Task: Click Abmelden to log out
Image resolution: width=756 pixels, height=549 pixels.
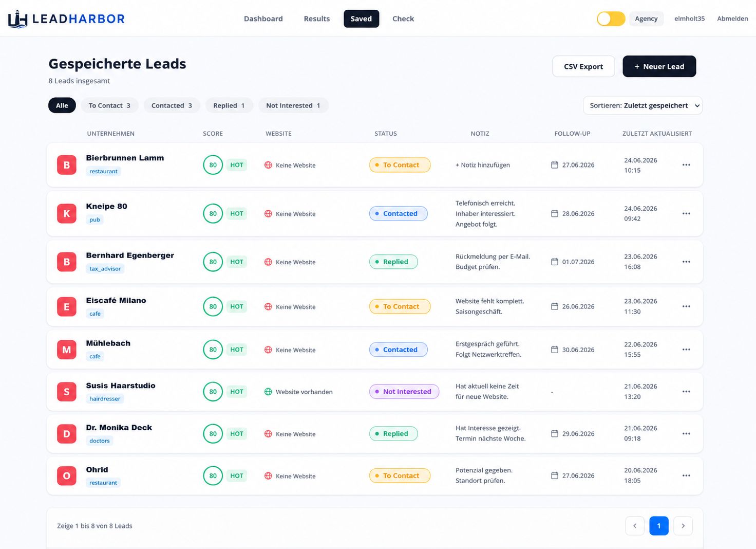Action: click(x=732, y=19)
